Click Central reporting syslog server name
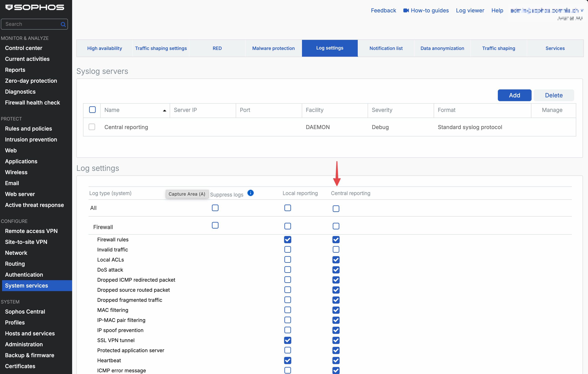This screenshot has width=588, height=374. pos(126,127)
